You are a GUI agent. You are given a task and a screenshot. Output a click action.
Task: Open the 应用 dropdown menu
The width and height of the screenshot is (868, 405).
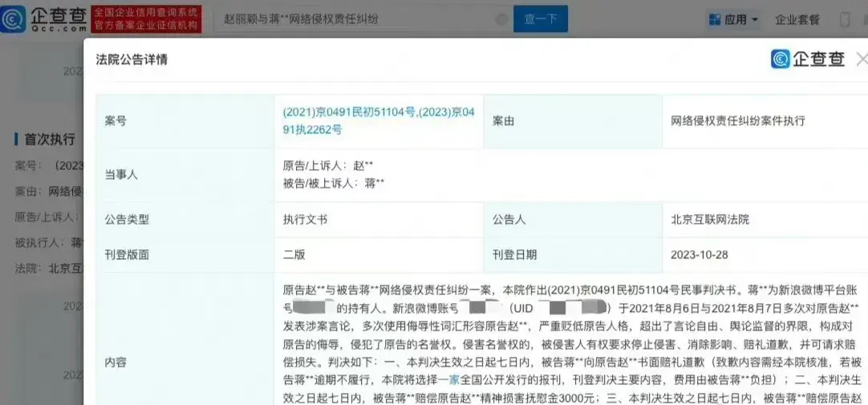734,20
